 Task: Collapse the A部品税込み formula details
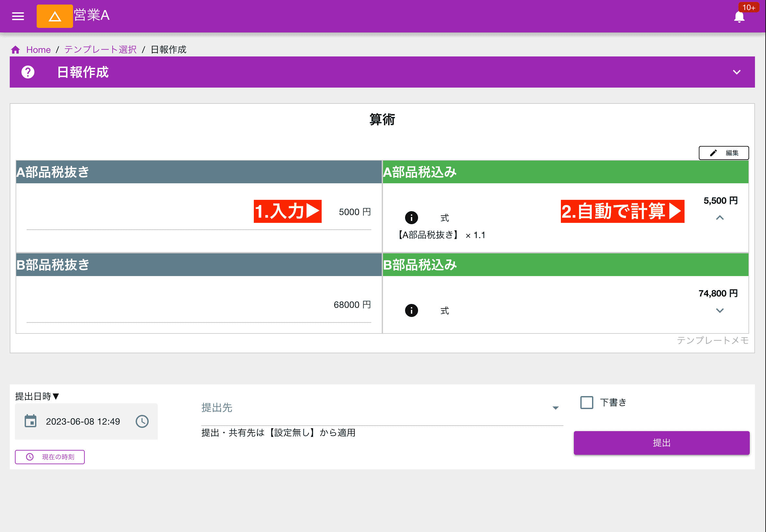click(x=720, y=218)
